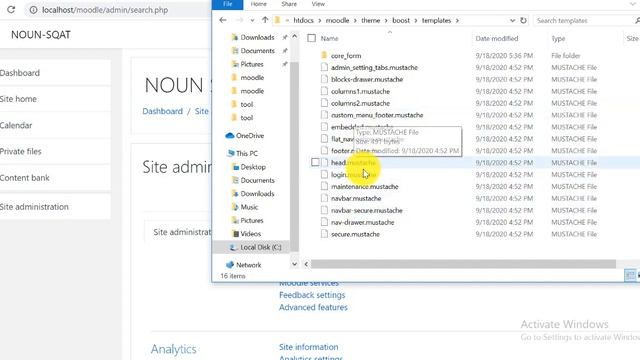The height and width of the screenshot is (360, 640).
Task: Click the Site information link
Action: coord(309,347)
